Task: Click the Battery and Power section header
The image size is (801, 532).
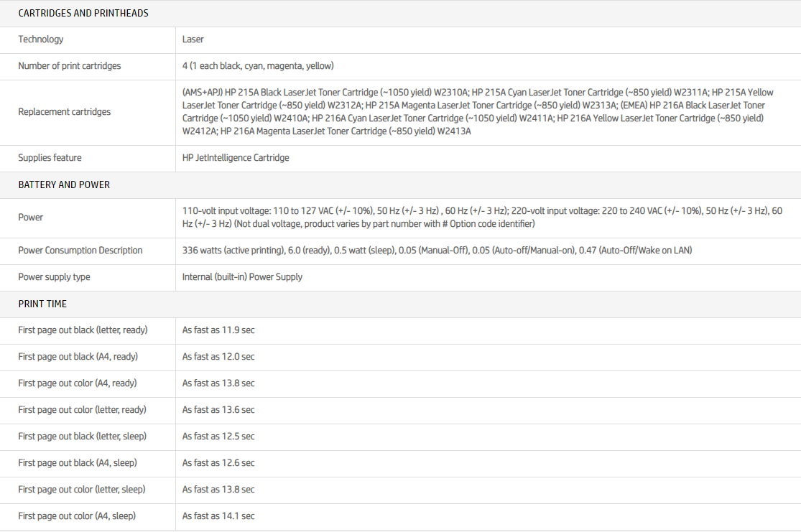Action: (64, 185)
